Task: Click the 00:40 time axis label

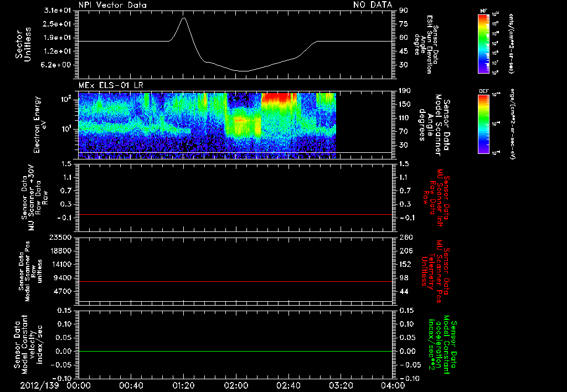Action: pyautogui.click(x=131, y=385)
